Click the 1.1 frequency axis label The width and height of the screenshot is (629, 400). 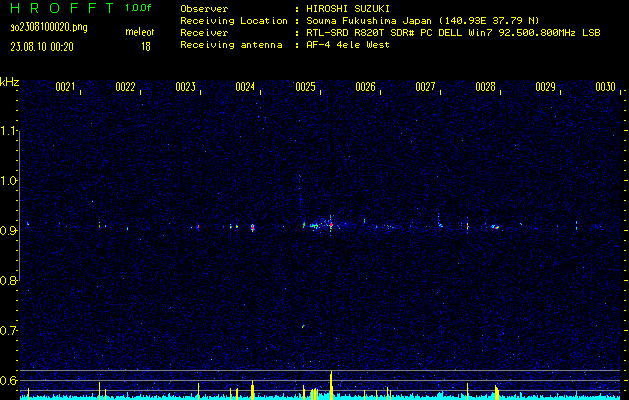(x=9, y=130)
